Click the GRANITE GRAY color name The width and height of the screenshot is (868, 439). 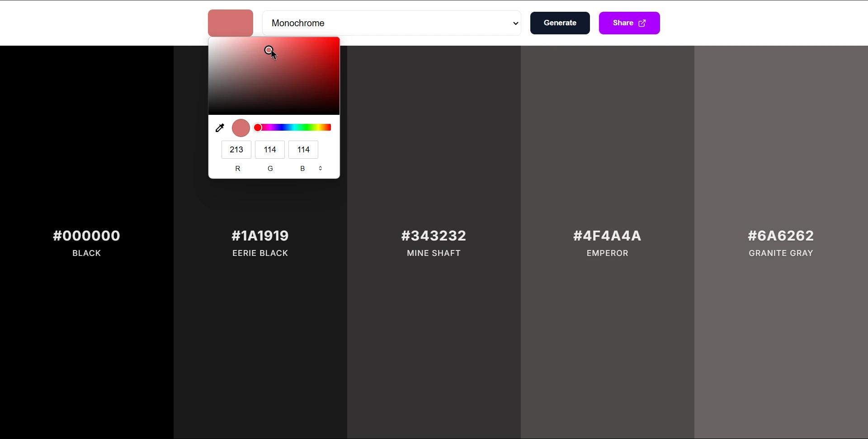780,253
